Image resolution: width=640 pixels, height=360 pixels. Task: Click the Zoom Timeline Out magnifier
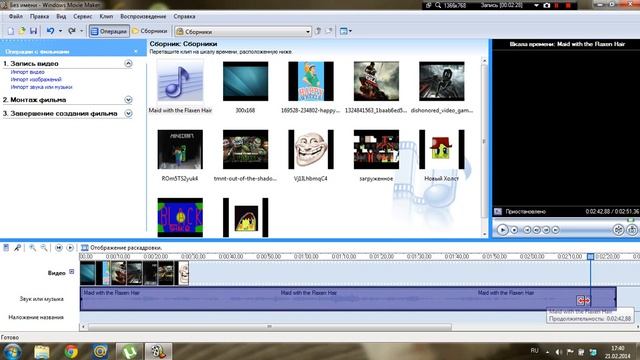44,248
